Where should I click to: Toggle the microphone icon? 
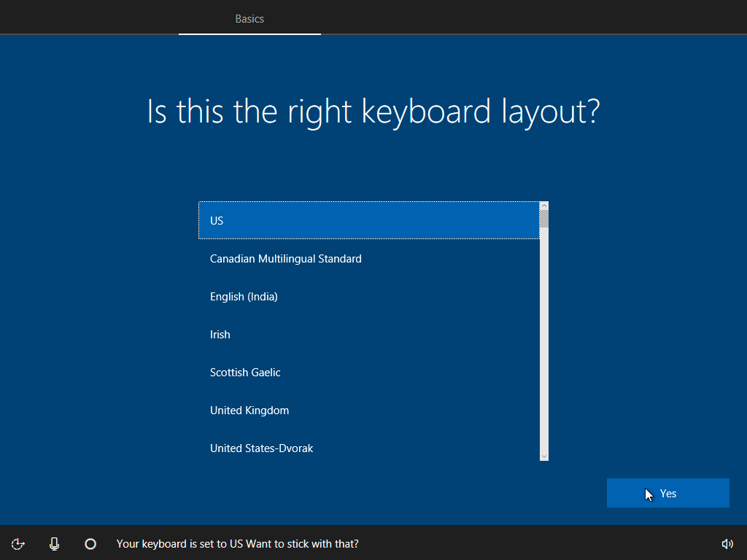tap(54, 544)
